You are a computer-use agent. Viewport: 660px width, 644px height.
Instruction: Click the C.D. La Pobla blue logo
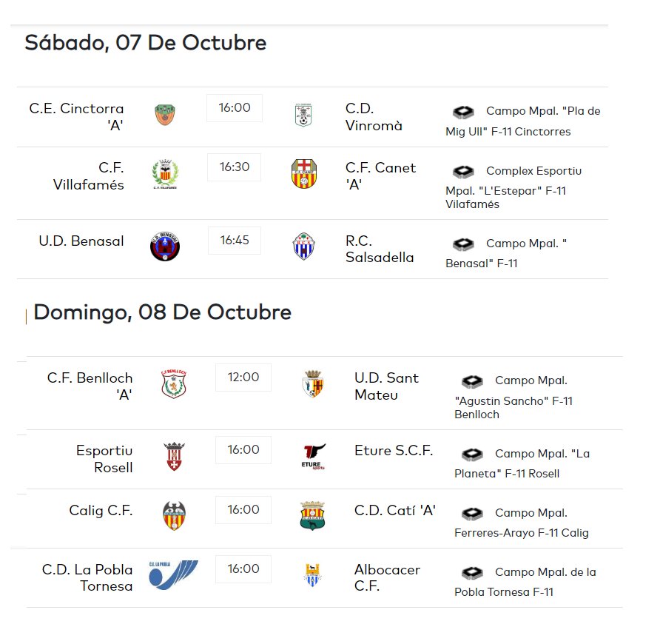[x=173, y=575]
